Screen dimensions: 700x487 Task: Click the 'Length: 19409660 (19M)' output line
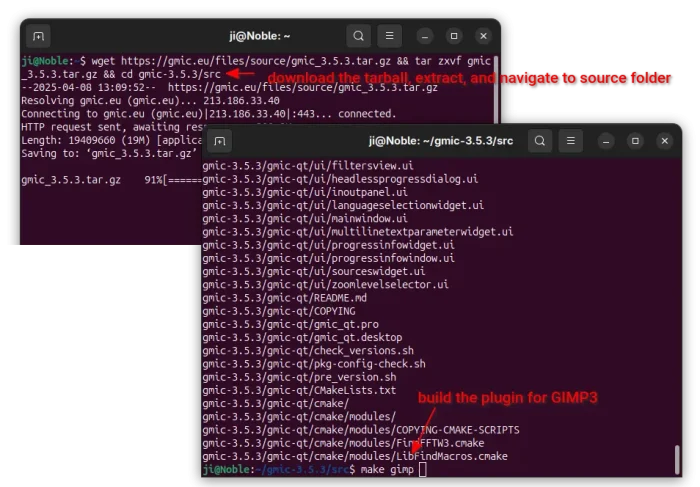[112, 140]
